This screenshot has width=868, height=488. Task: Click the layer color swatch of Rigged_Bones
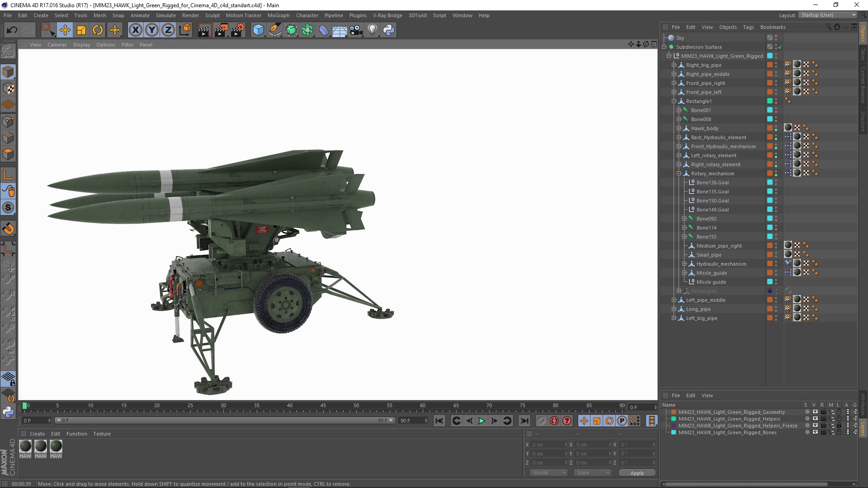tap(674, 432)
